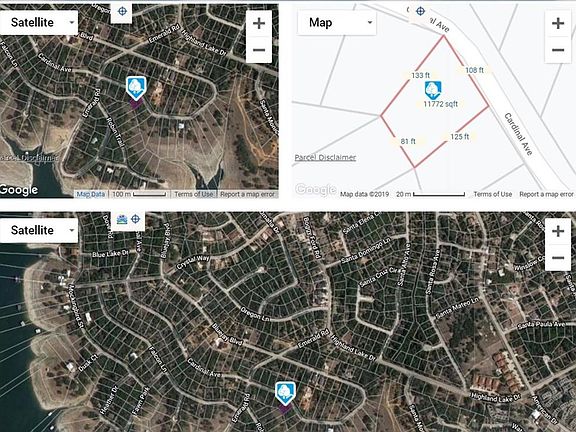Zoom in on the bottom satellite map
Screen dimensions: 576x432
click(x=558, y=231)
